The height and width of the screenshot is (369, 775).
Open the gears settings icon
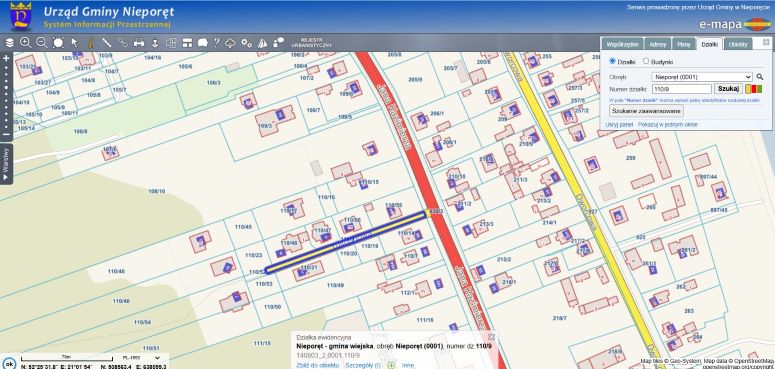[247, 43]
